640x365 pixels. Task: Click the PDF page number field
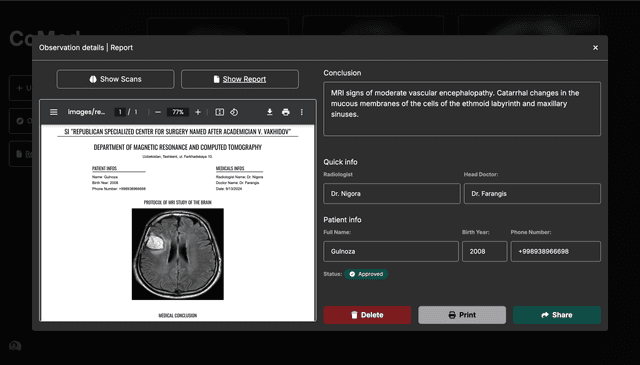pyautogui.click(x=120, y=112)
